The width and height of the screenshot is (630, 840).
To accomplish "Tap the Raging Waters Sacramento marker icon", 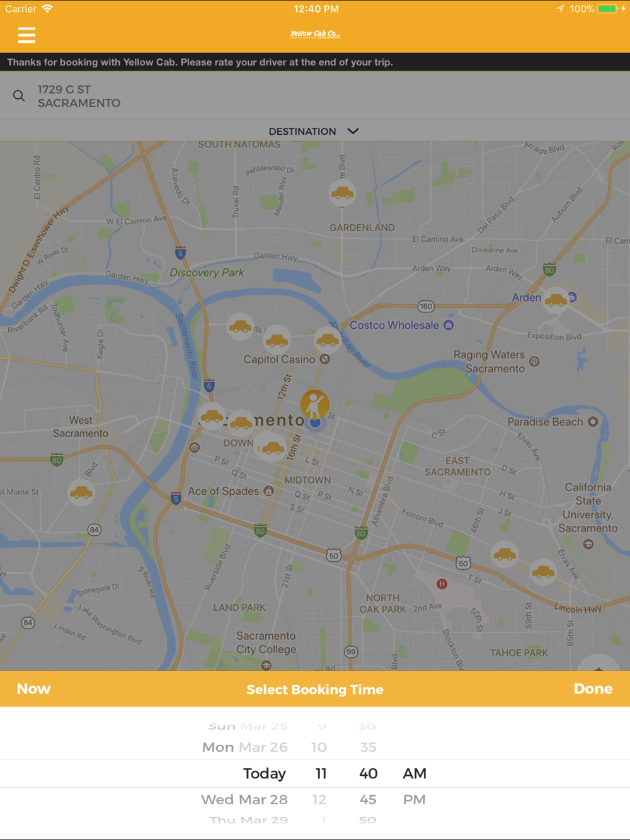I will point(534,361).
